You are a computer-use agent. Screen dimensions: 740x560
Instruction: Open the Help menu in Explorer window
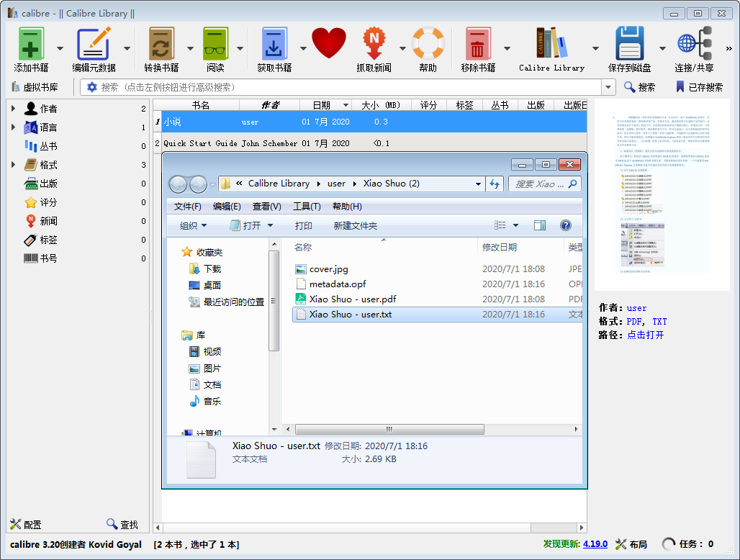347,207
